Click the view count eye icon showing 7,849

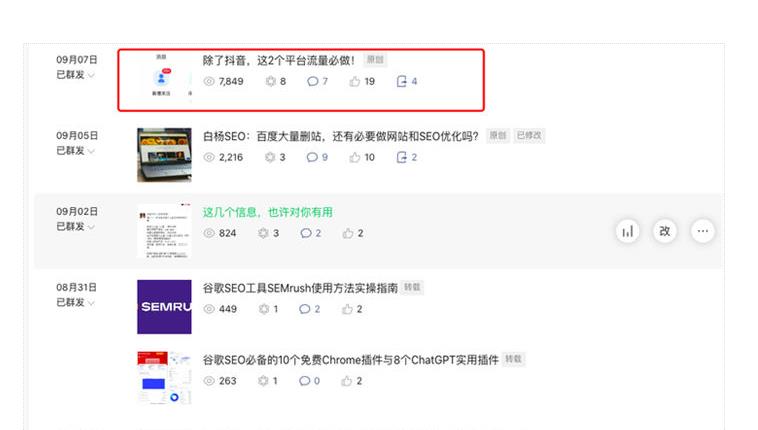[x=210, y=81]
